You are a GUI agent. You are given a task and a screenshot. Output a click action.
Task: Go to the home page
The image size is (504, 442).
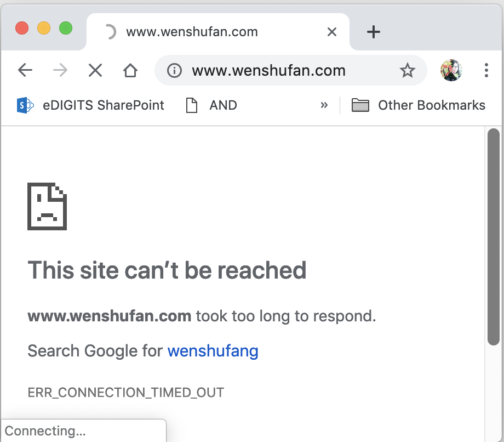130,70
